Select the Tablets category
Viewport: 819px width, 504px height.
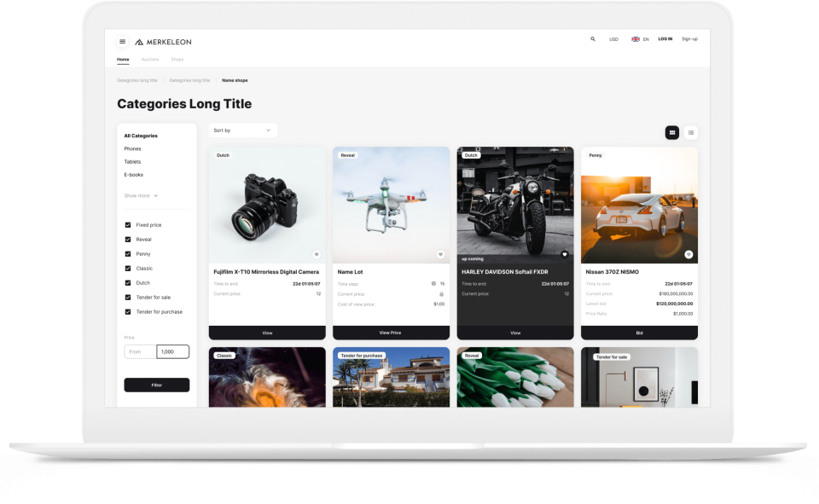pos(132,162)
